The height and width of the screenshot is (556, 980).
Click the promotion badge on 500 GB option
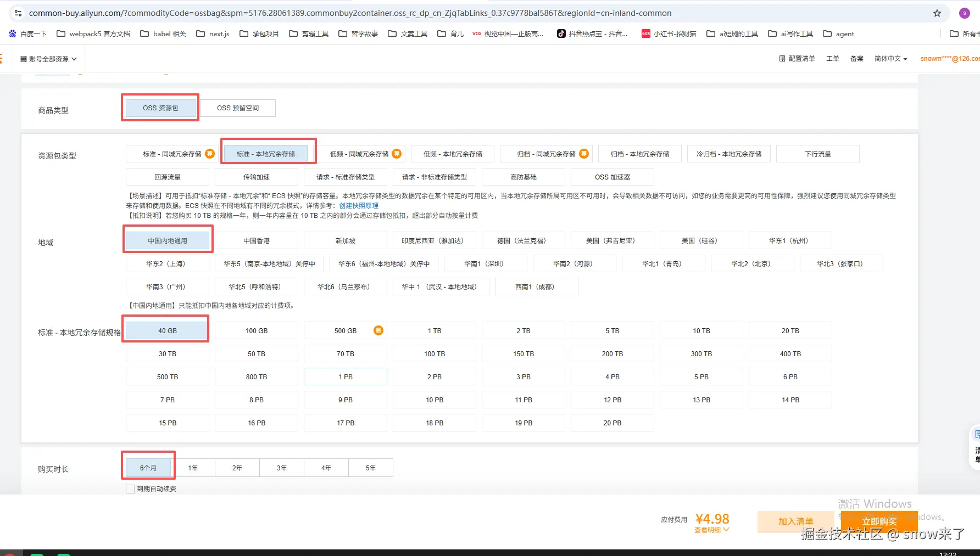pos(378,330)
